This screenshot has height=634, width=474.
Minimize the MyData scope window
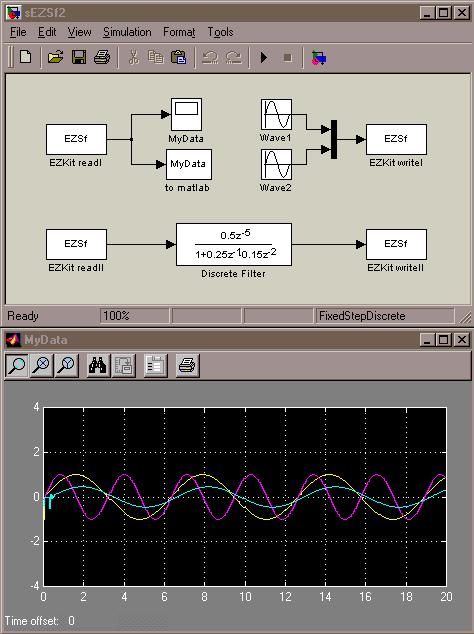(427, 340)
